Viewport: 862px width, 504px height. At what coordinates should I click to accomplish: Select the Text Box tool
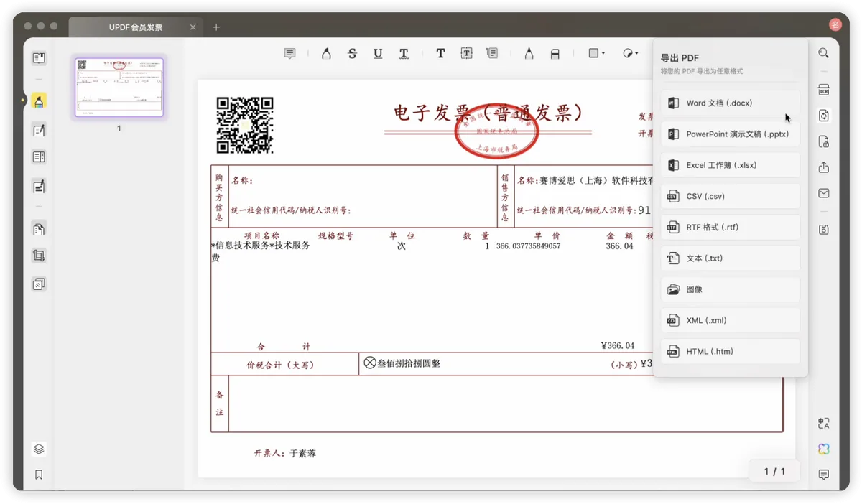click(x=466, y=54)
